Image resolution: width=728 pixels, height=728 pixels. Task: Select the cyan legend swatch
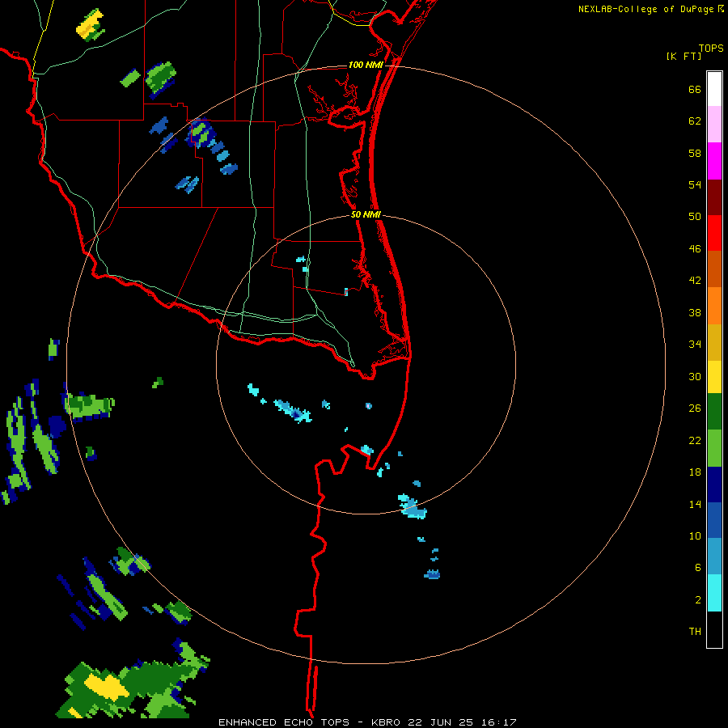714,593
